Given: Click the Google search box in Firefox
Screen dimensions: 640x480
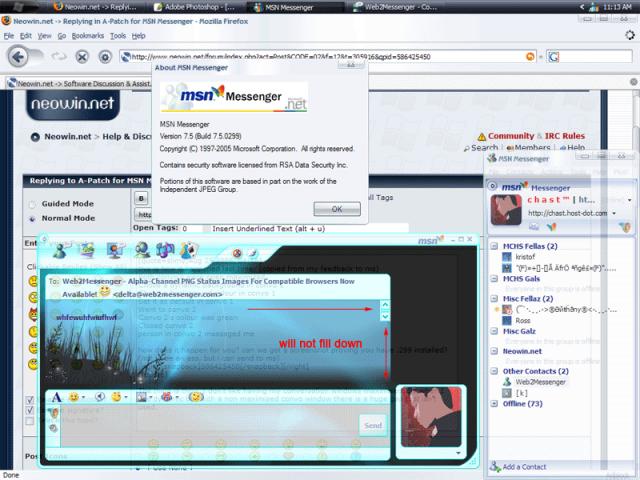Looking at the screenshot, I should point(589,57).
